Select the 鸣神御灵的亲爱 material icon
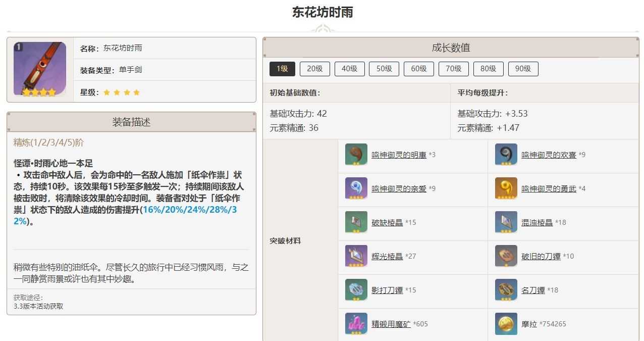644x341 pixels. [x=356, y=188]
